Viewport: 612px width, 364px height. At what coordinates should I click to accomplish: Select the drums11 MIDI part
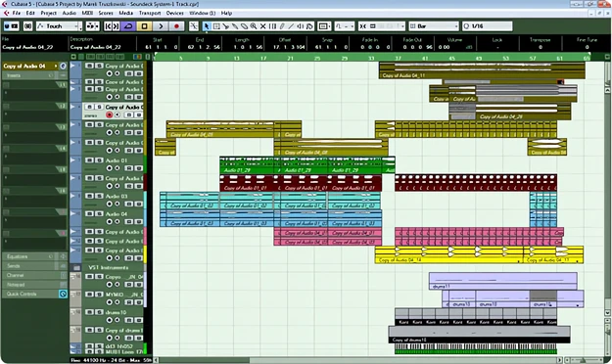pyautogui.click(x=502, y=281)
